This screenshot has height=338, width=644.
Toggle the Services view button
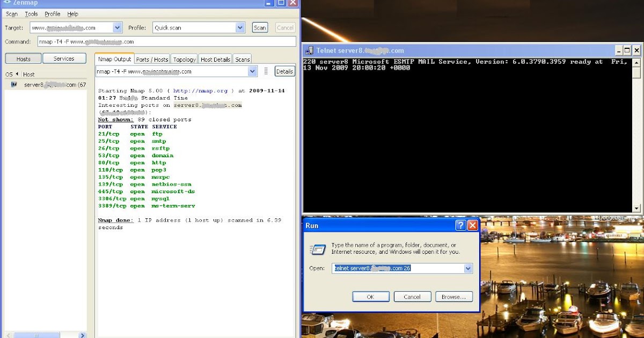click(64, 58)
